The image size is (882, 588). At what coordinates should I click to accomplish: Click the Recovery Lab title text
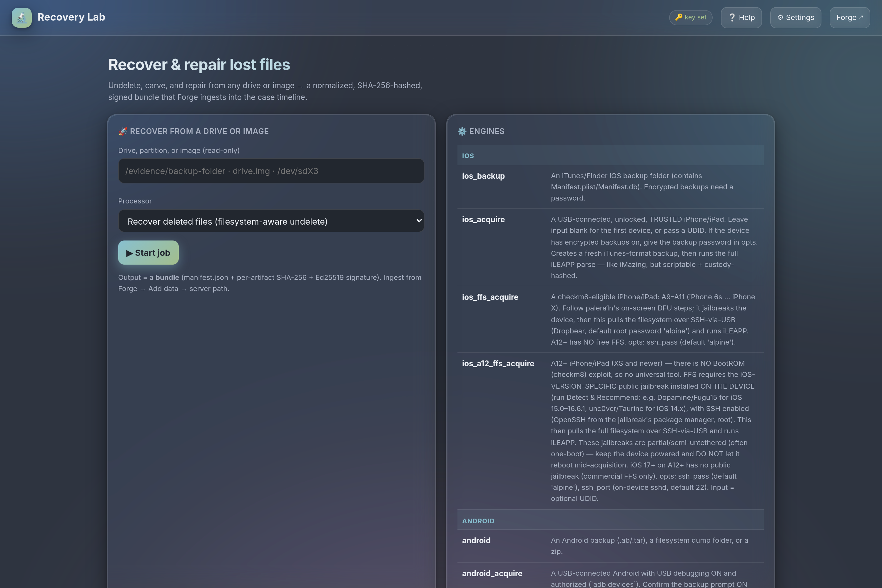pos(71,17)
